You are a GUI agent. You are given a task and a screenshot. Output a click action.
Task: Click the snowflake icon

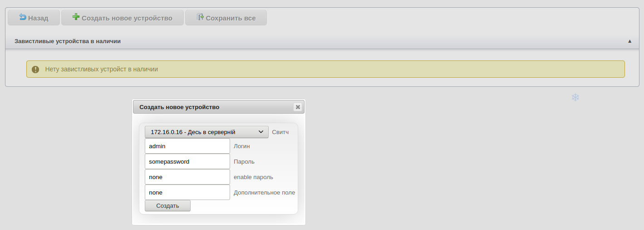[x=575, y=97]
